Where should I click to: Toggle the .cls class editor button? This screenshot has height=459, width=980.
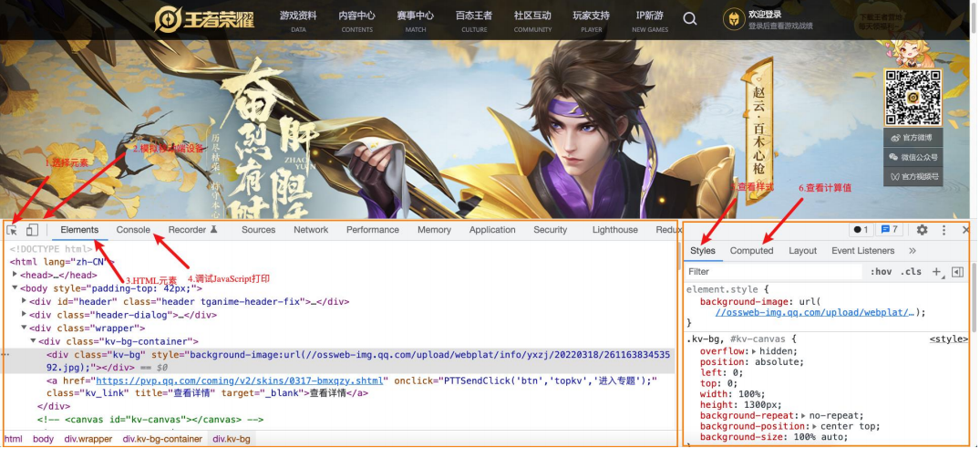pyautogui.click(x=911, y=271)
